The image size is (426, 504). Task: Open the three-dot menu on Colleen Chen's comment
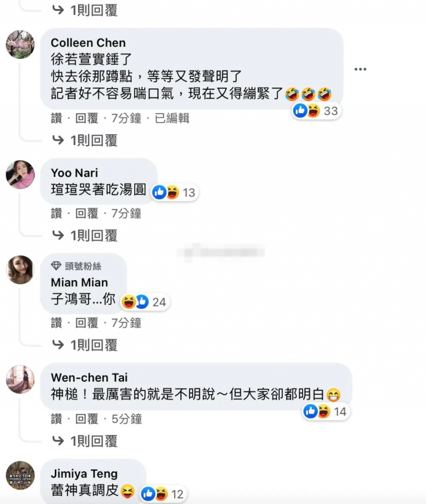point(360,69)
